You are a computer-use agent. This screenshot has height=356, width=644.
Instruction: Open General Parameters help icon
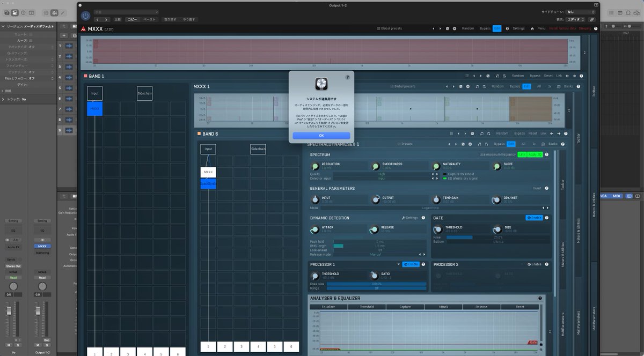546,188
